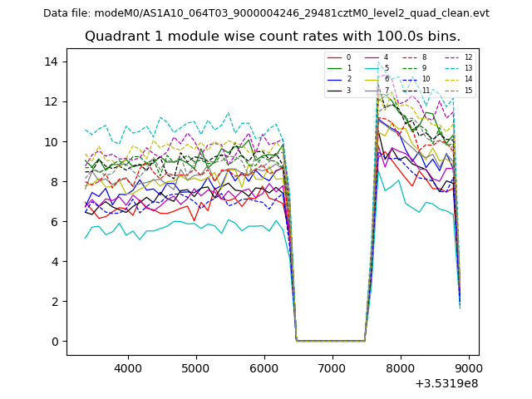Click the x-axis tick label 7000

coord(332,367)
